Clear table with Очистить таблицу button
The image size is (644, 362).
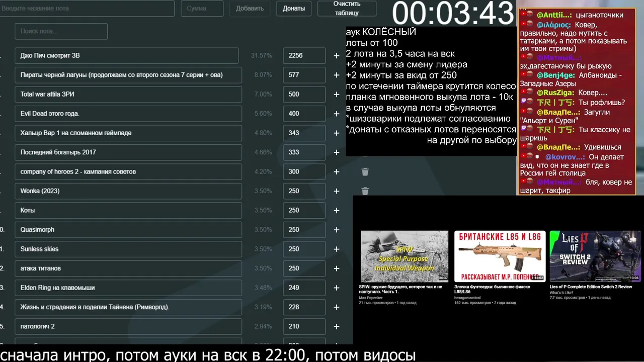coord(347,8)
